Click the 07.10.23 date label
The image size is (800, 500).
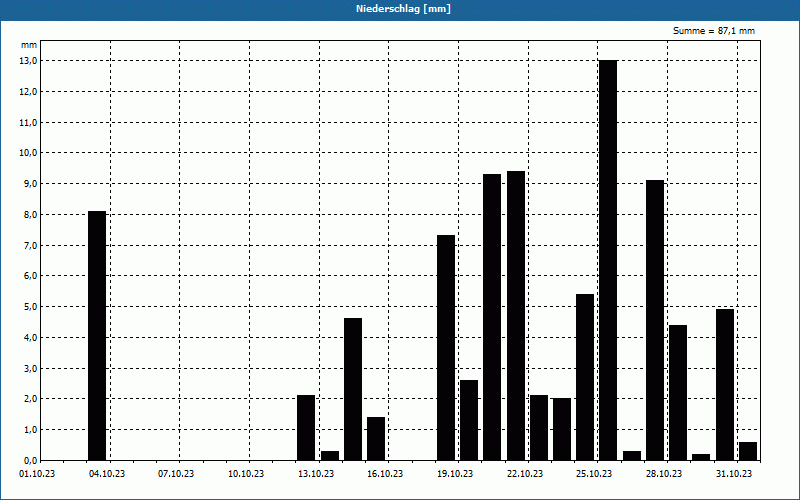point(176,474)
